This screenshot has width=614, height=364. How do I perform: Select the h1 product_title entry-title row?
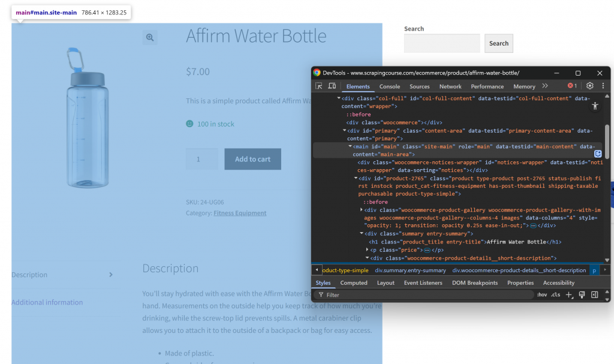[x=465, y=242]
